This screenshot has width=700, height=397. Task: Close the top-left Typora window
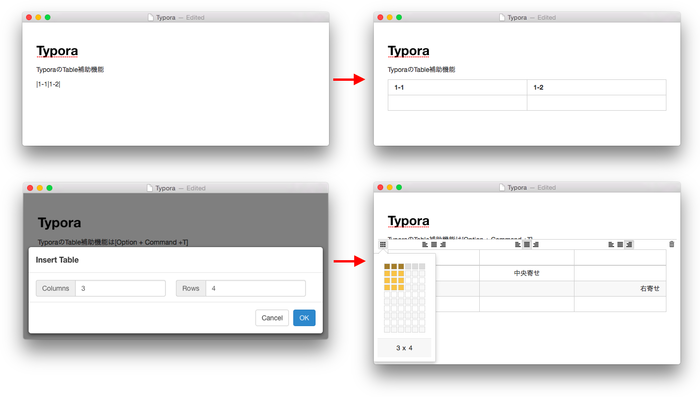29,17
